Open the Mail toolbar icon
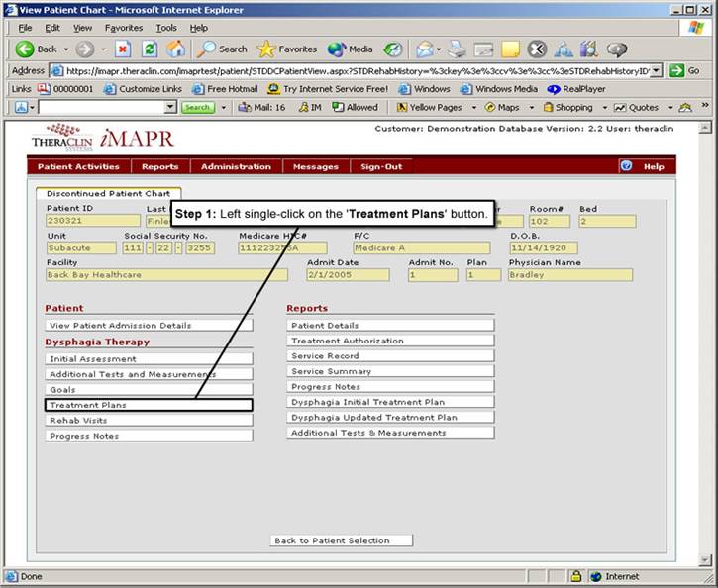The width and height of the screenshot is (718, 588). point(425,49)
